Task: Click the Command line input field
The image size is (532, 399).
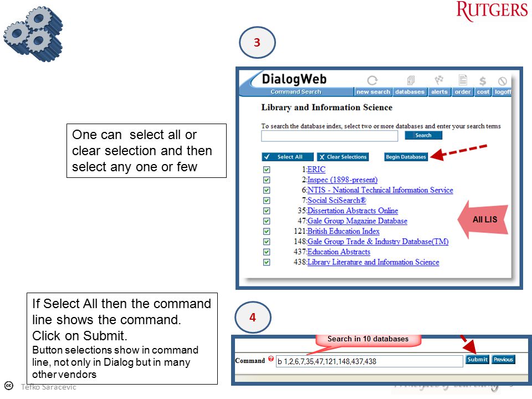Action: click(x=370, y=361)
